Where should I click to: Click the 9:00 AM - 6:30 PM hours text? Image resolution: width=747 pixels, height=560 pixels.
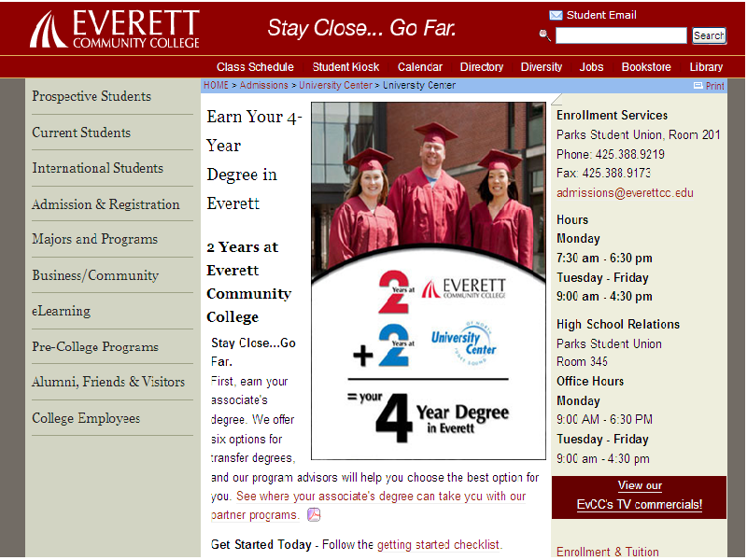(x=604, y=419)
